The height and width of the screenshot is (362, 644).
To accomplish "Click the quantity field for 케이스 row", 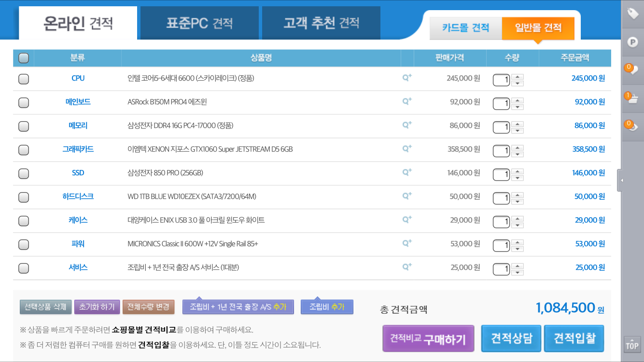I will click(x=501, y=222).
